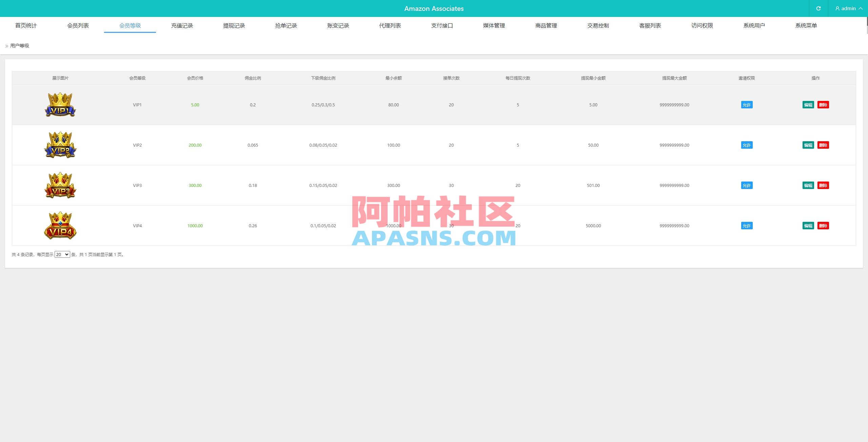Switch to the 会员列表 tab
Screen dimensions: 868x442
click(78, 25)
